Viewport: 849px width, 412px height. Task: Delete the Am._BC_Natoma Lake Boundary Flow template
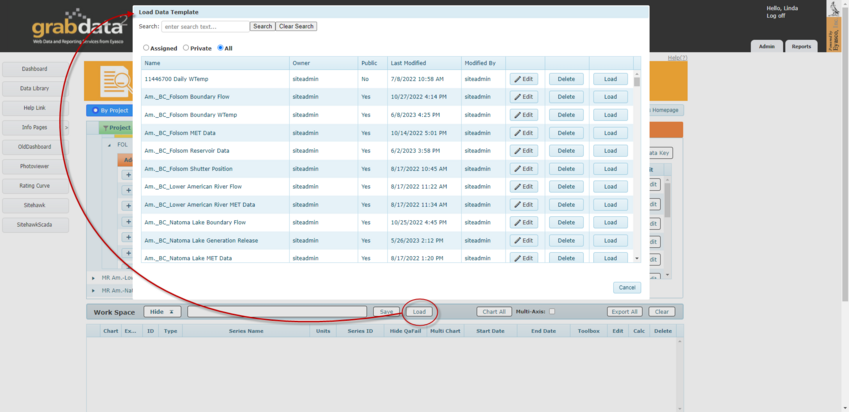tap(566, 223)
